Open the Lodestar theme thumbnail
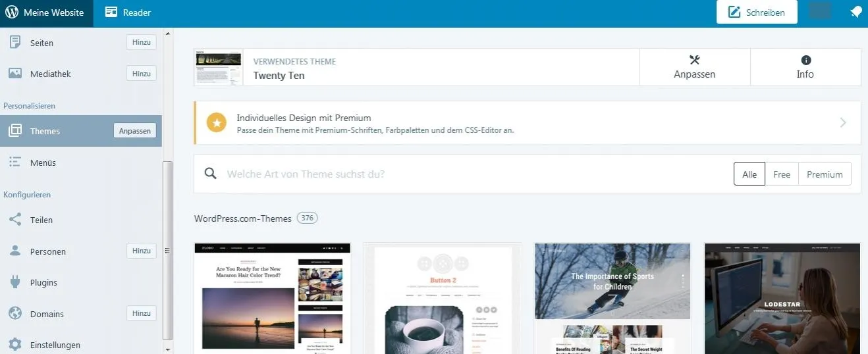868x354 pixels. (782, 299)
